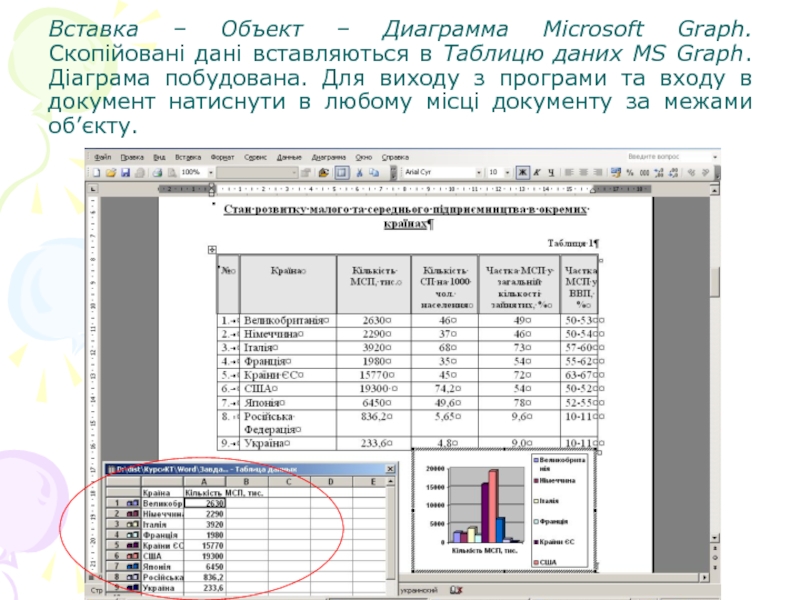Image resolution: width=800 pixels, height=600 pixels.
Task: Click the document horizontal scrollbar right arrow
Action: pyautogui.click(x=705, y=578)
